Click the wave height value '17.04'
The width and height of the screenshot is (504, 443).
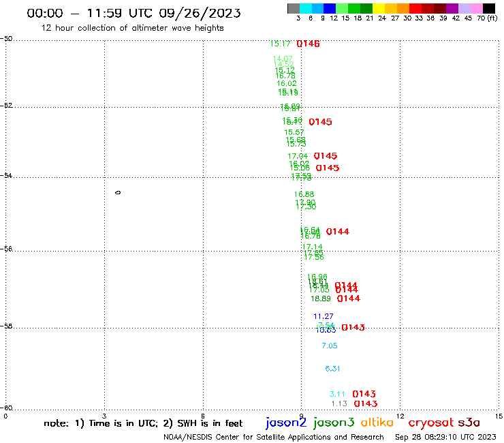point(298,156)
